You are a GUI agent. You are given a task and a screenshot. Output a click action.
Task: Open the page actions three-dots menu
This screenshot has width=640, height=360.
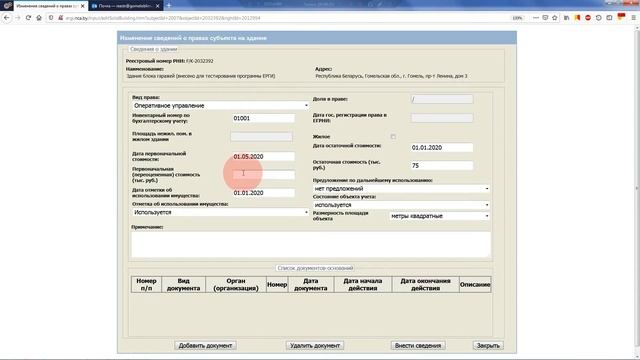pos(536,18)
